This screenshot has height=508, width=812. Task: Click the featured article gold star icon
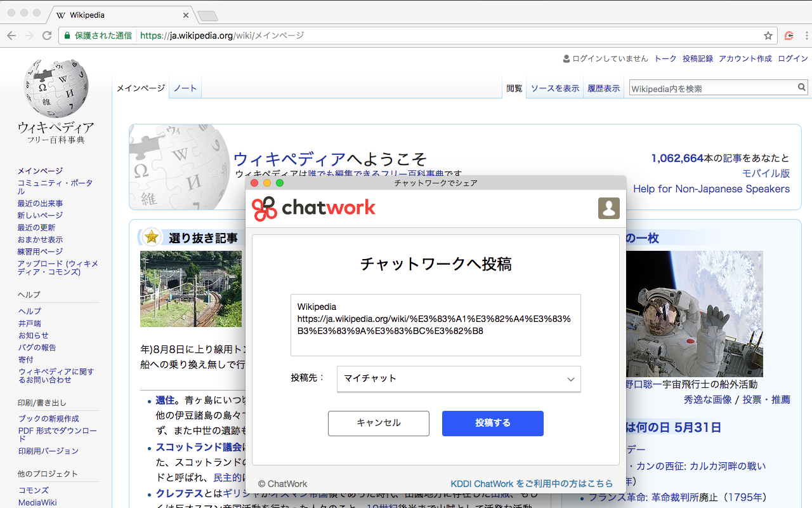click(x=151, y=237)
